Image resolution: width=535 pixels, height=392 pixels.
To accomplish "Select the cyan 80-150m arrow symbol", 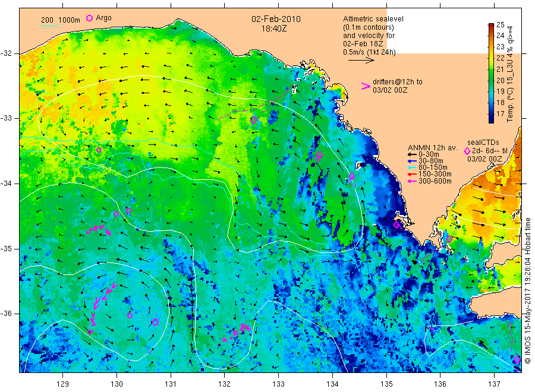I will pyautogui.click(x=412, y=167).
